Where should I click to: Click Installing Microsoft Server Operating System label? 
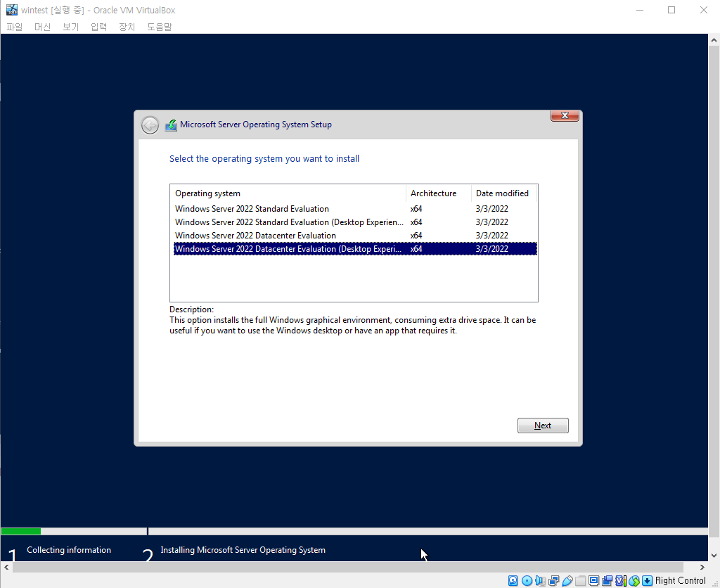243,550
